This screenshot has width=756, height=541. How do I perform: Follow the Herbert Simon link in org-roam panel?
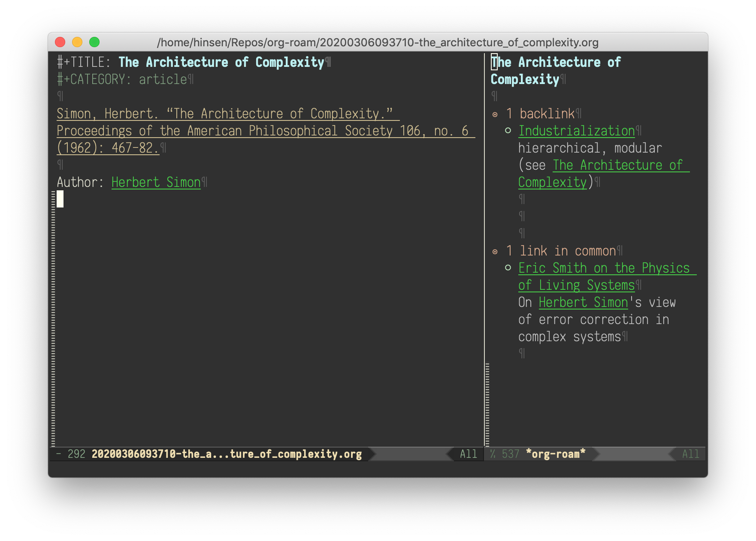pos(583,302)
